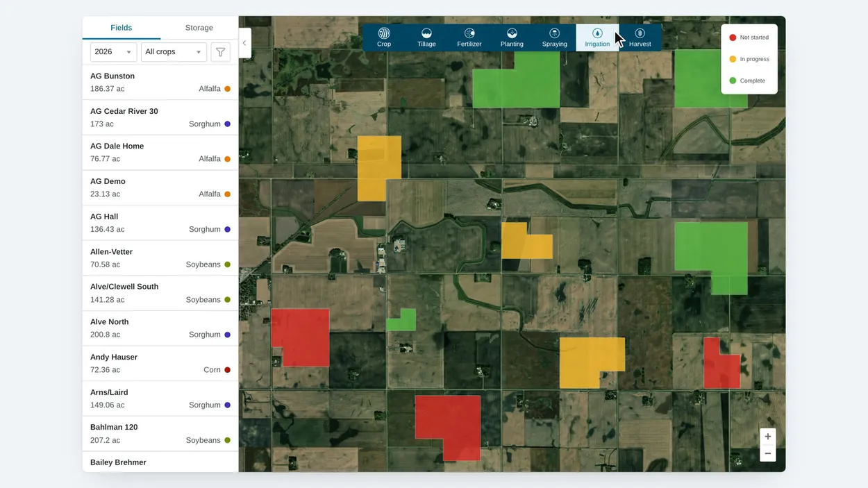
Task: Click the Complete legend label
Action: [x=753, y=81]
